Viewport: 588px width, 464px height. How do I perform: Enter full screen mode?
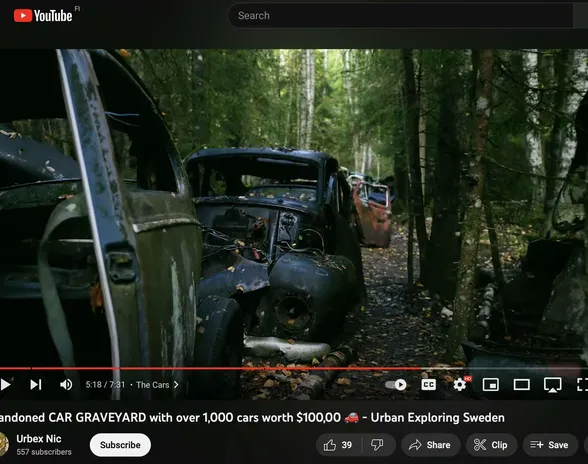pos(582,384)
